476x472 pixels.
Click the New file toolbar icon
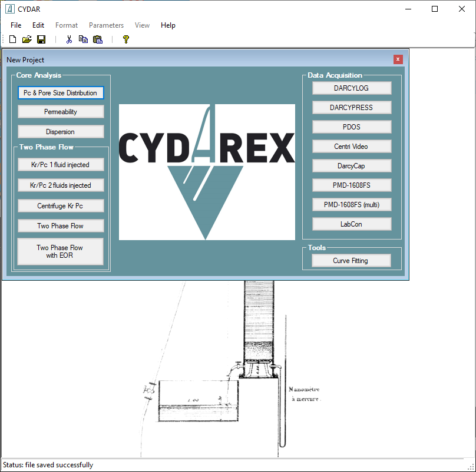(x=13, y=39)
